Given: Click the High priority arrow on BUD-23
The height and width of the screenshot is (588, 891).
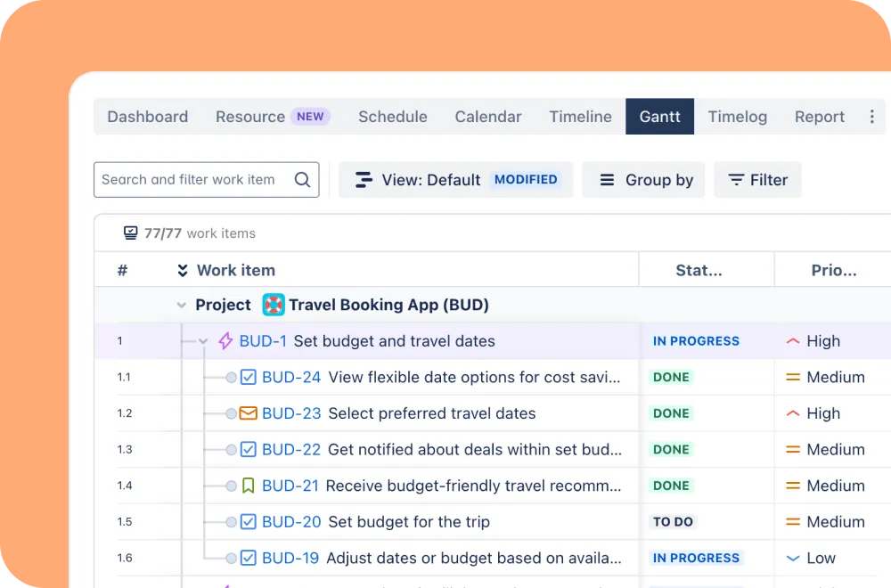Looking at the screenshot, I should tap(793, 413).
